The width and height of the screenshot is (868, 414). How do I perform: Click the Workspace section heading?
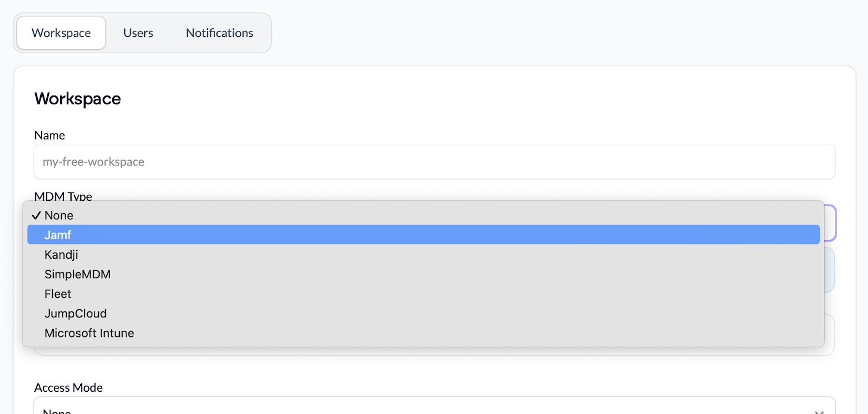tap(78, 99)
